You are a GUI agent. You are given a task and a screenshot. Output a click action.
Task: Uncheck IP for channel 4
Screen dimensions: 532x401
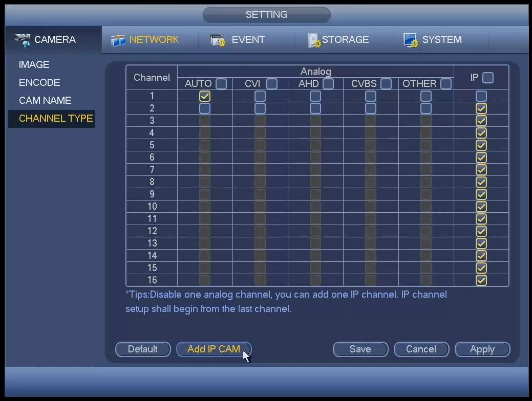tap(481, 133)
